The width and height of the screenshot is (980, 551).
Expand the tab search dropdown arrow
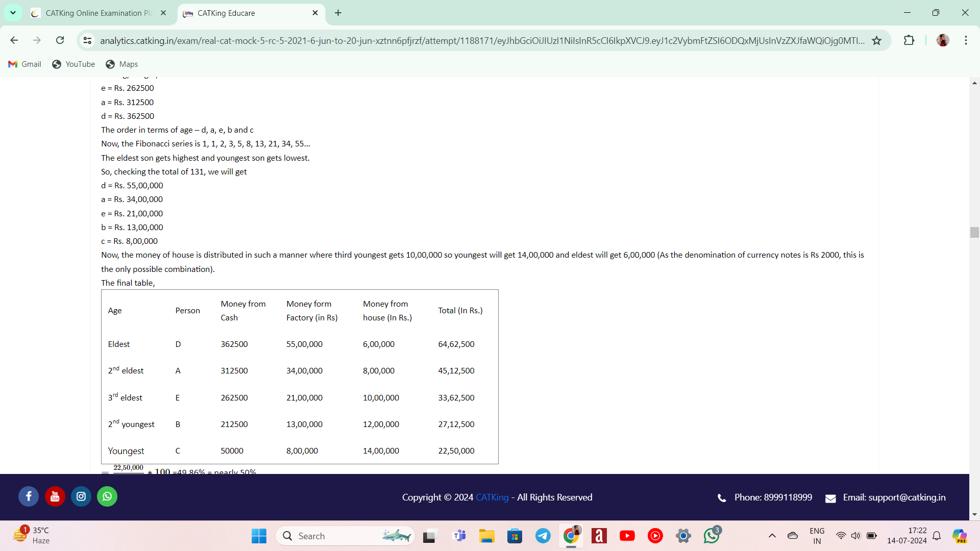[13, 13]
